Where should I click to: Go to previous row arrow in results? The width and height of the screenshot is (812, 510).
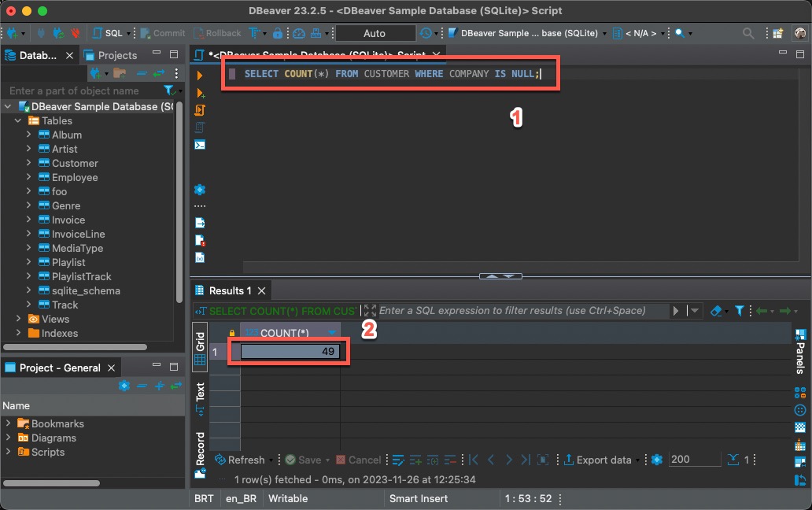tap(491, 460)
